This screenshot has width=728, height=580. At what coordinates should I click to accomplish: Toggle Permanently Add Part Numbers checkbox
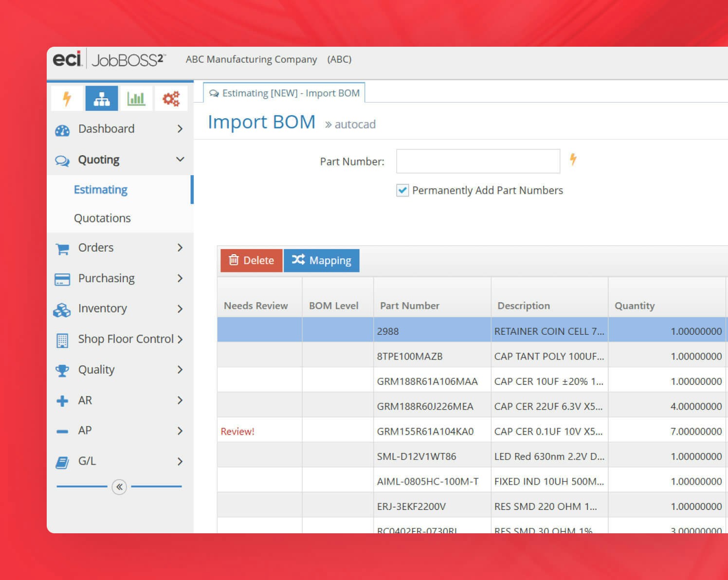(402, 190)
